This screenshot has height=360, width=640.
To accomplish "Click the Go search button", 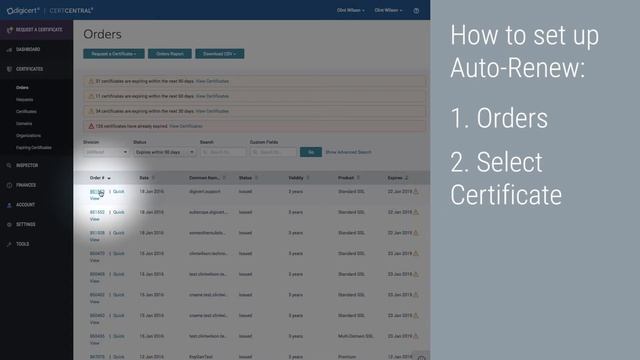I will coord(311,152).
